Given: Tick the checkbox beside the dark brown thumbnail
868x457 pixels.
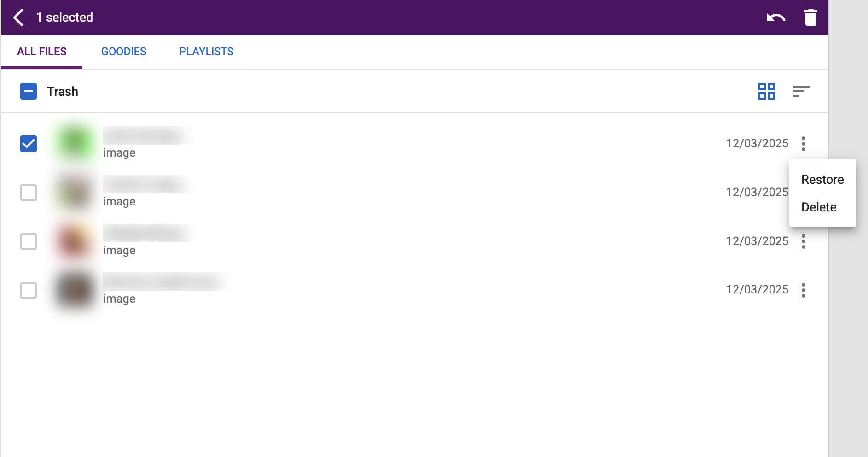Looking at the screenshot, I should click(x=29, y=290).
